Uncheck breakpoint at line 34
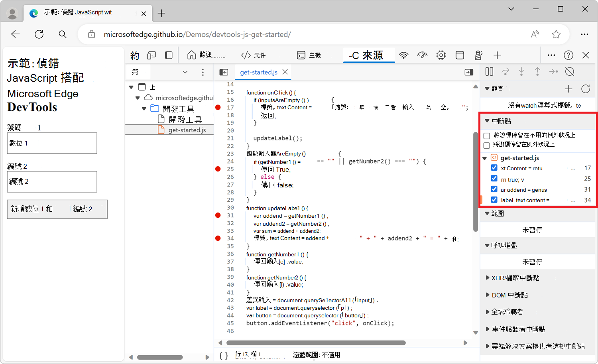 pos(494,200)
